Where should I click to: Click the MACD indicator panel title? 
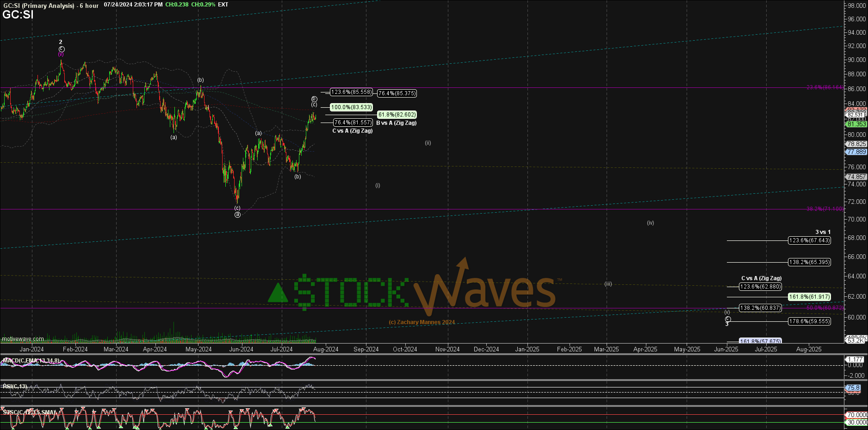pos(31,361)
